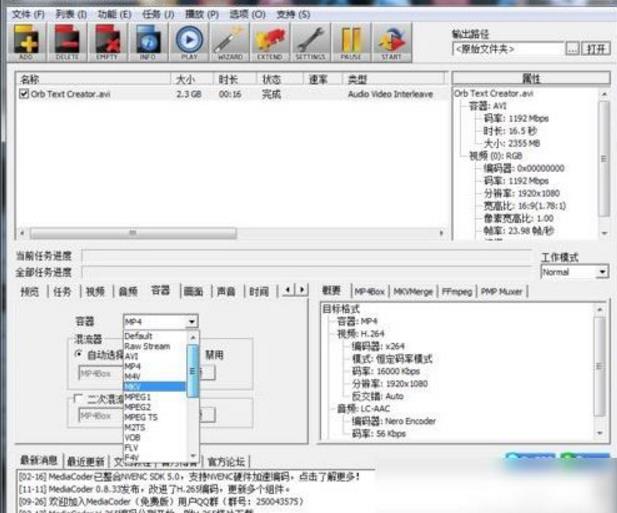Click the PAUSE toolbar icon
The height and width of the screenshot is (513, 617).
coord(351,42)
